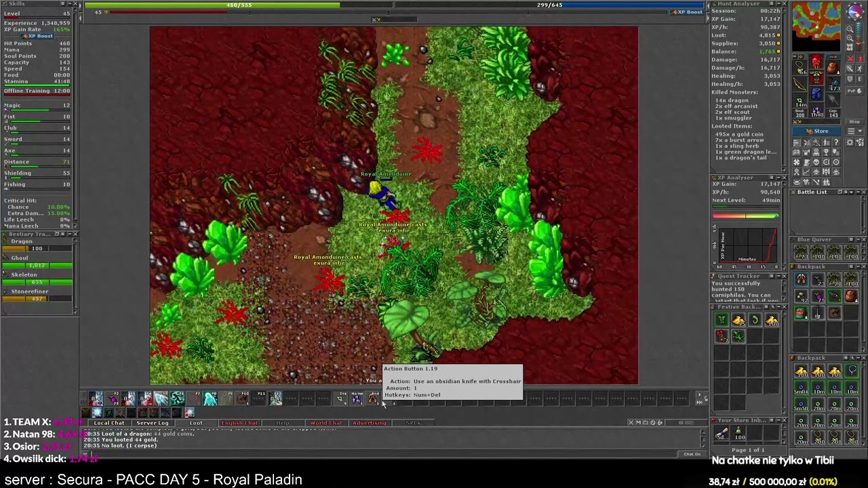Image resolution: width=868 pixels, height=488 pixels.
Task: Click the bow weapon equipment slot
Action: tap(800, 83)
